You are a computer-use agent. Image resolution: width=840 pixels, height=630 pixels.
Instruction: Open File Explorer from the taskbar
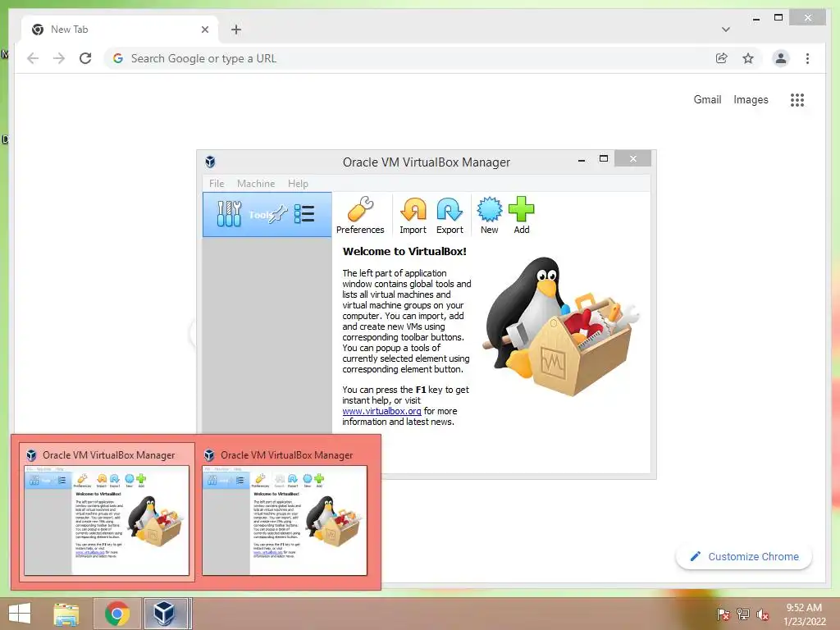pyautogui.click(x=66, y=614)
